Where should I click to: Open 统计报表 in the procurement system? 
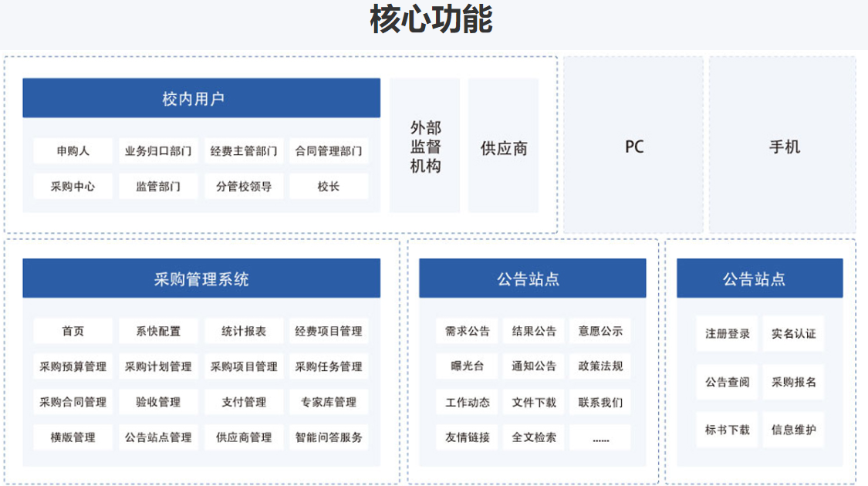(244, 331)
